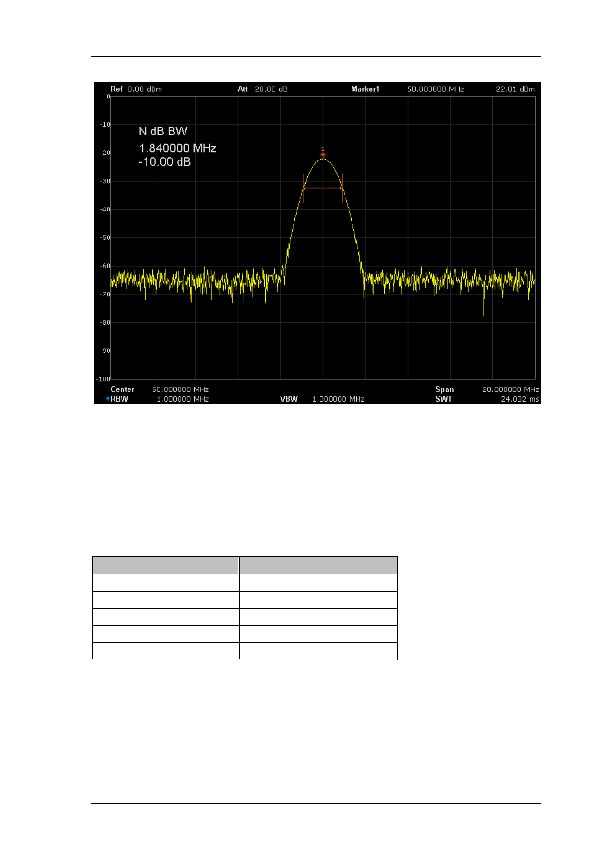614x868 pixels.
Task: Click the Center frequency 50.000000 MHz value
Action: pyautogui.click(x=180, y=389)
